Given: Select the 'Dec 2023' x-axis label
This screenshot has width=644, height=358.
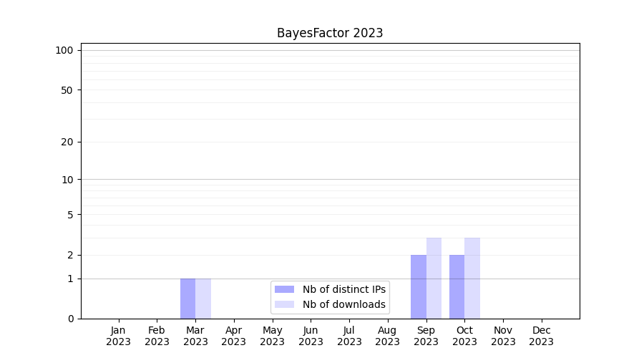Looking at the screenshot, I should tap(541, 336).
